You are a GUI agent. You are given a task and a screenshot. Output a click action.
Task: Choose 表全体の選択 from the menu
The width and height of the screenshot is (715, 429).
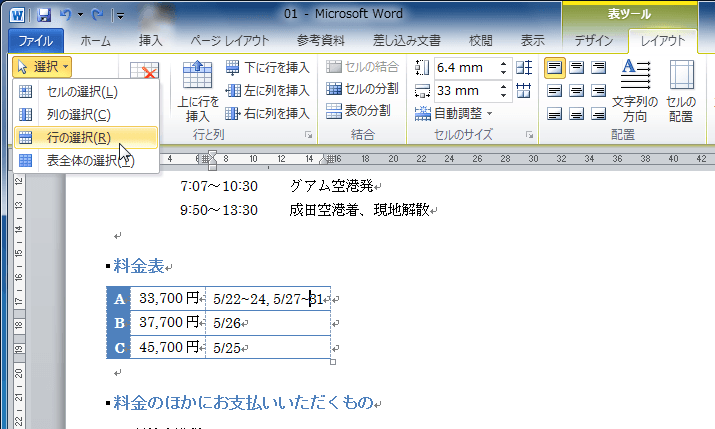[86, 160]
